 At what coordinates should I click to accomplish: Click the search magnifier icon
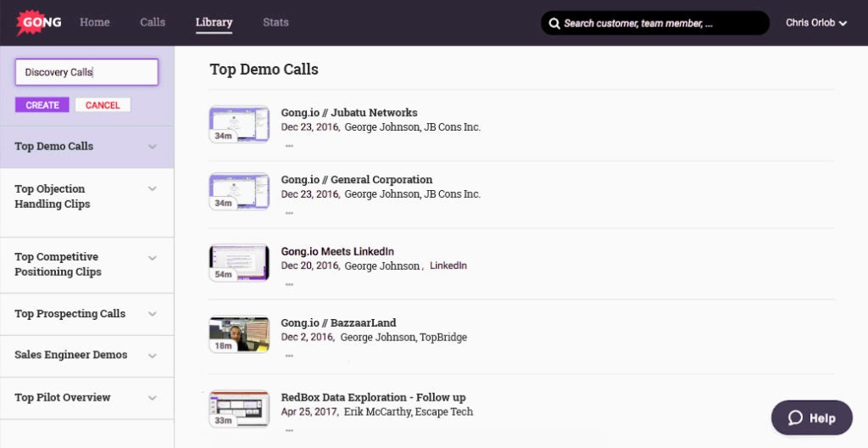tap(554, 23)
